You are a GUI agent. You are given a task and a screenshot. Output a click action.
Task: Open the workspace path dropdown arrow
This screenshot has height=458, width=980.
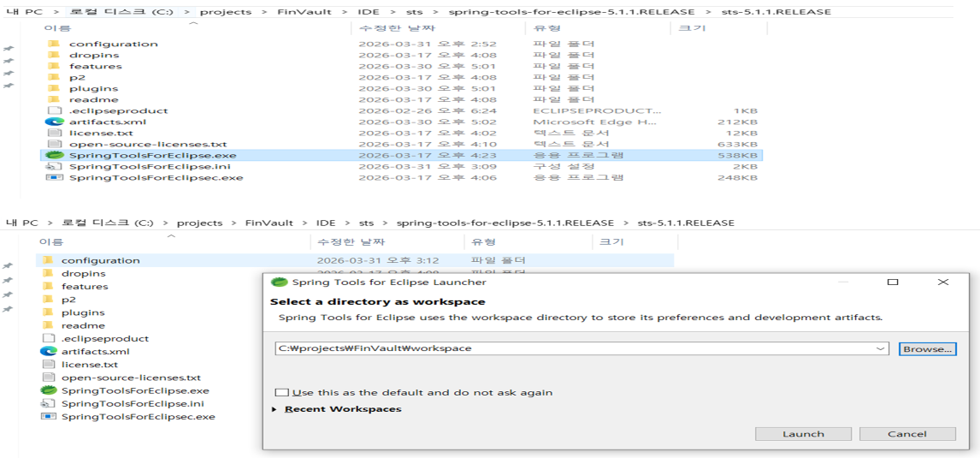[881, 348]
